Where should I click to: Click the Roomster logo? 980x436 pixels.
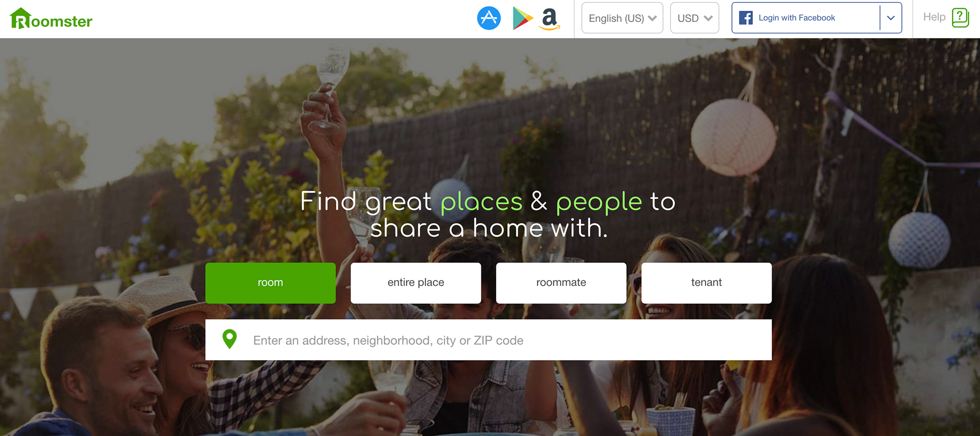(x=51, y=19)
